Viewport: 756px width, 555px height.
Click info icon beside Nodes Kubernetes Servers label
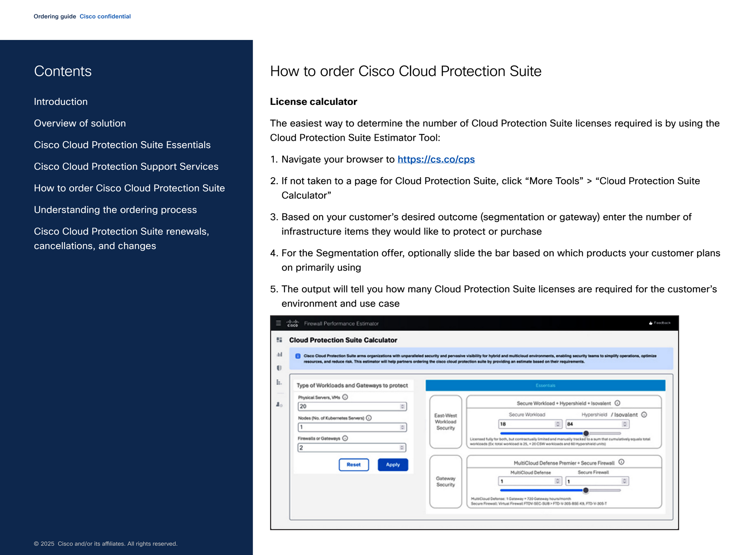coord(369,418)
